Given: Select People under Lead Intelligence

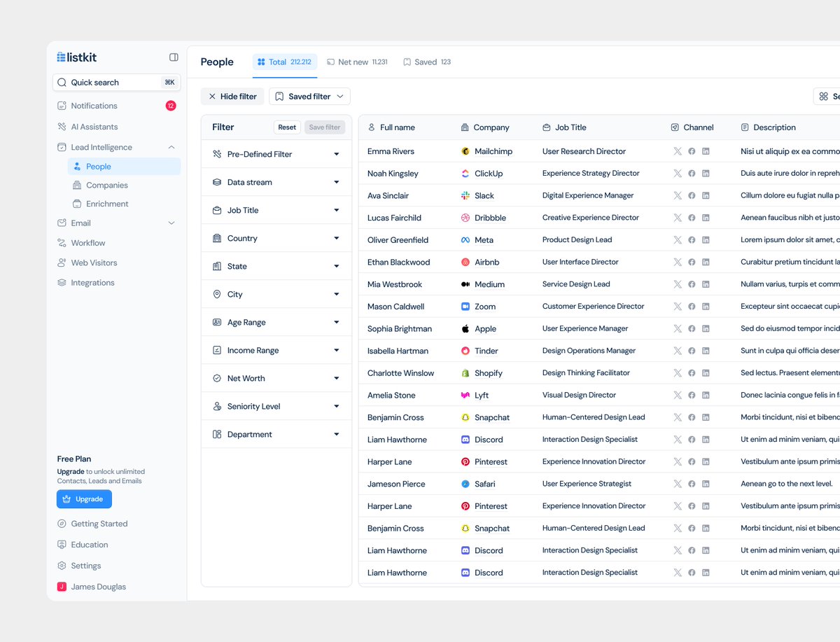Looking at the screenshot, I should pos(124,167).
